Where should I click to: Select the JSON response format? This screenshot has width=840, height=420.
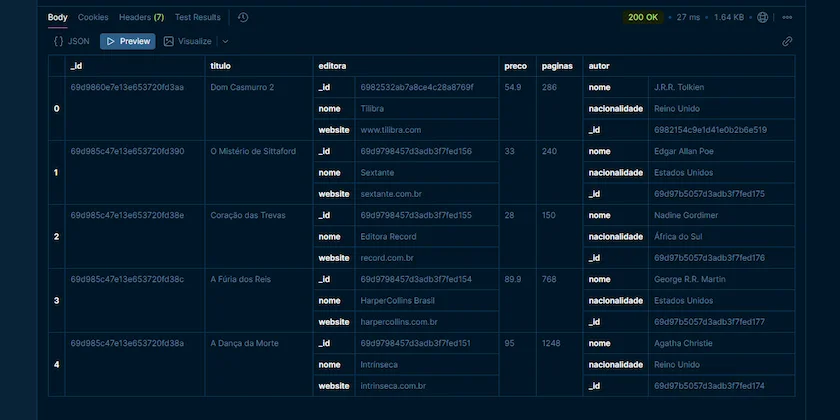tap(78, 41)
